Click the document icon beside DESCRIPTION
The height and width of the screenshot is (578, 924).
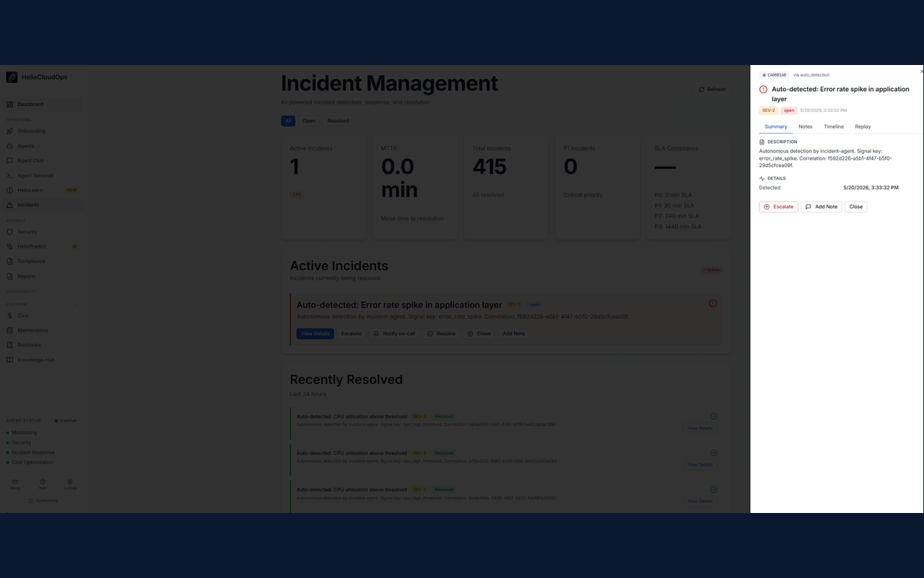(x=762, y=142)
